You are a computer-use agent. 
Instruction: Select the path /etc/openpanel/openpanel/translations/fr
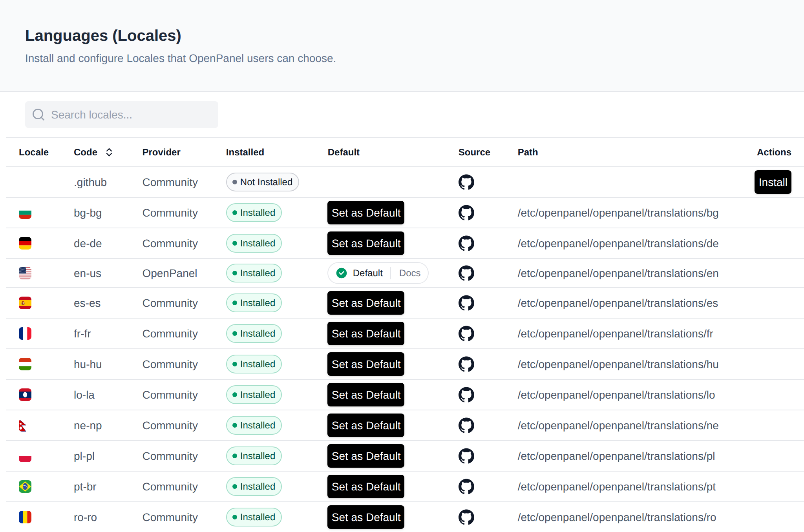[x=615, y=333]
